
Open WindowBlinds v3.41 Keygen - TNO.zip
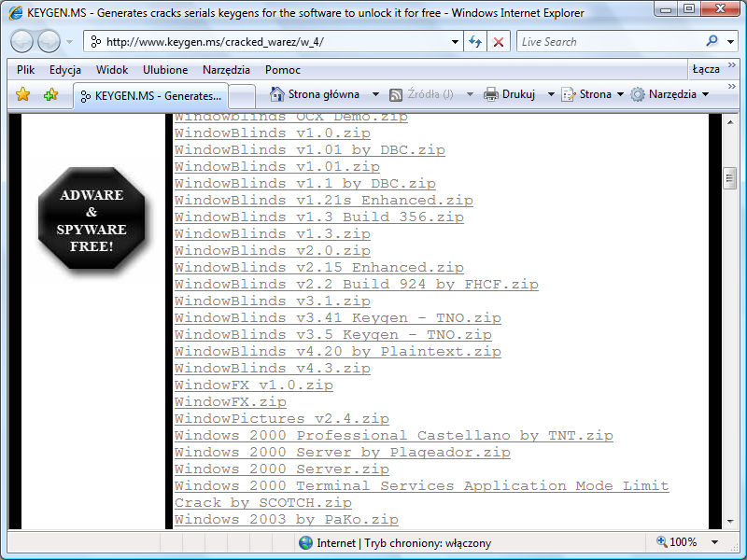pyautogui.click(x=338, y=317)
